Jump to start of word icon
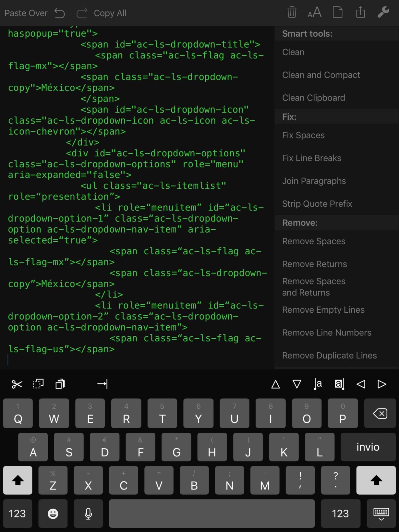 318,384
